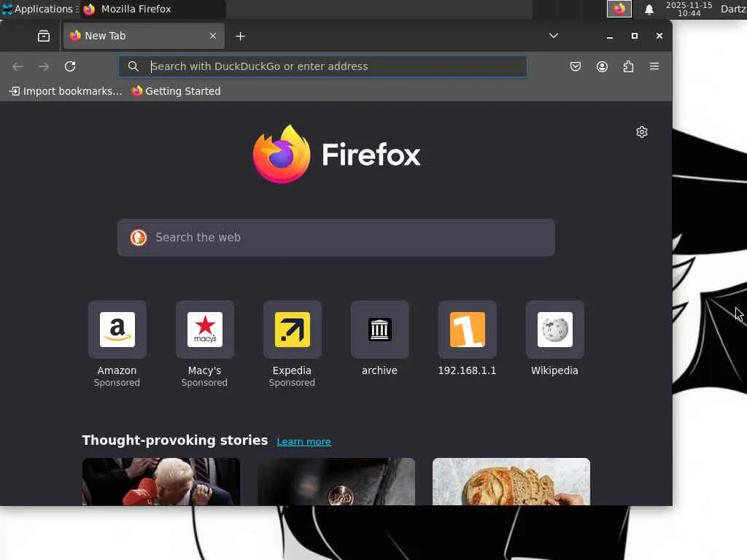Click the Dartz user label in panel
This screenshot has height=560, width=747.
[x=733, y=9]
